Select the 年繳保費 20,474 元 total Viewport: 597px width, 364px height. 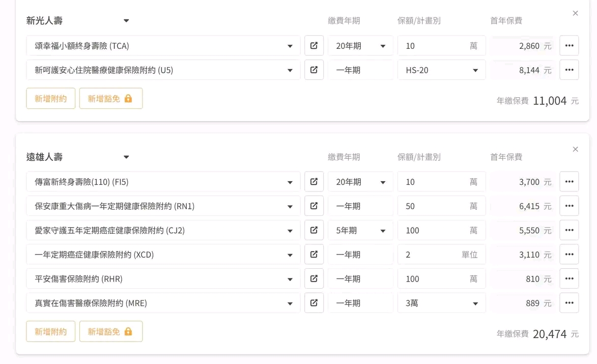(x=537, y=334)
